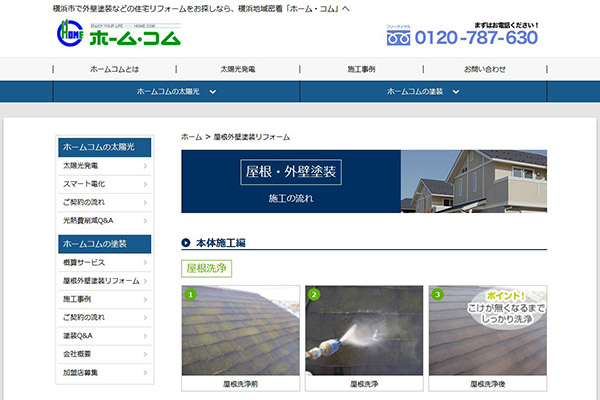
Task: Click the free-dial phone icon
Action: coord(398,38)
